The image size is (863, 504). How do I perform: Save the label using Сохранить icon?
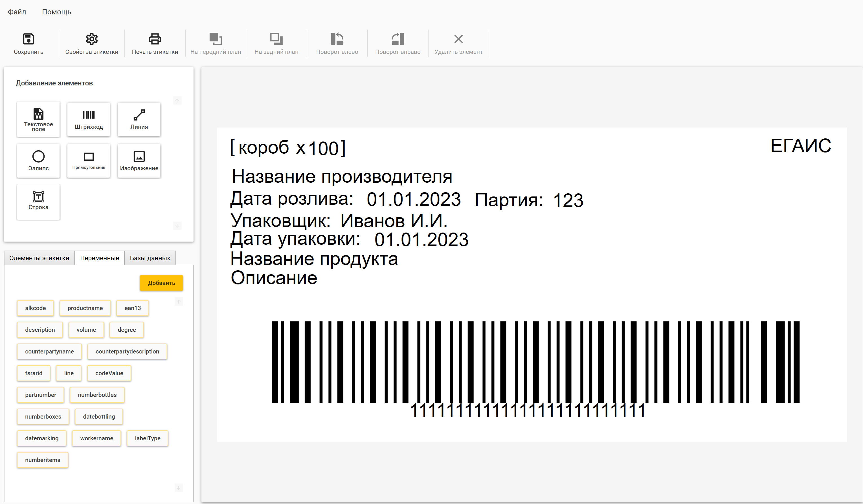pyautogui.click(x=28, y=43)
